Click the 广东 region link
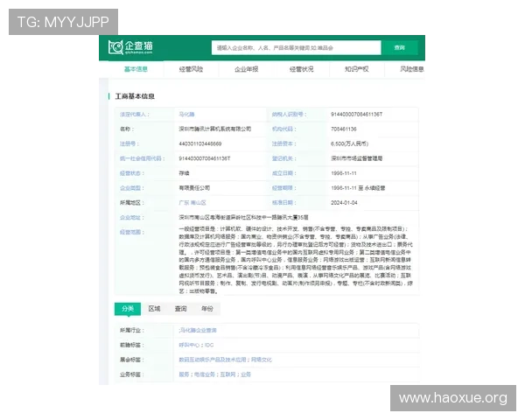Screen dimensions: 525x420 (184, 203)
